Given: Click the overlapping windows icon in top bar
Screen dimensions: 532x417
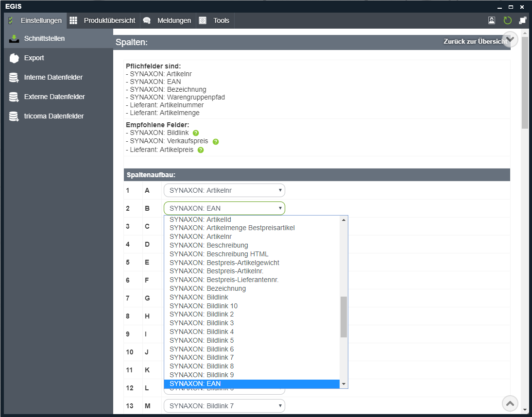Looking at the screenshot, I should [522, 21].
